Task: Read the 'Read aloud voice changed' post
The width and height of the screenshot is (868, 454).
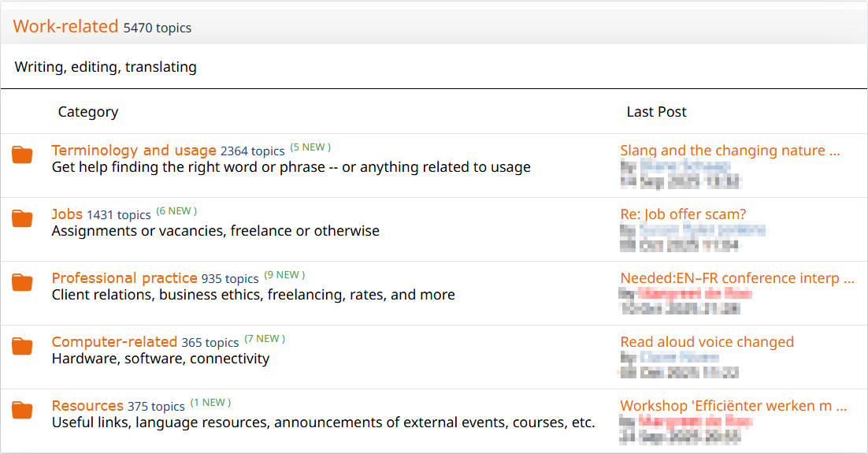Action: (707, 342)
